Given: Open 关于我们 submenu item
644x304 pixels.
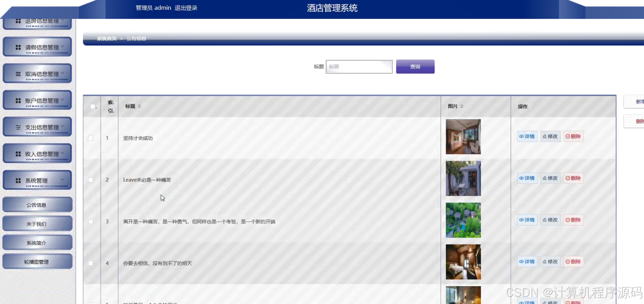Looking at the screenshot, I should click(37, 224).
